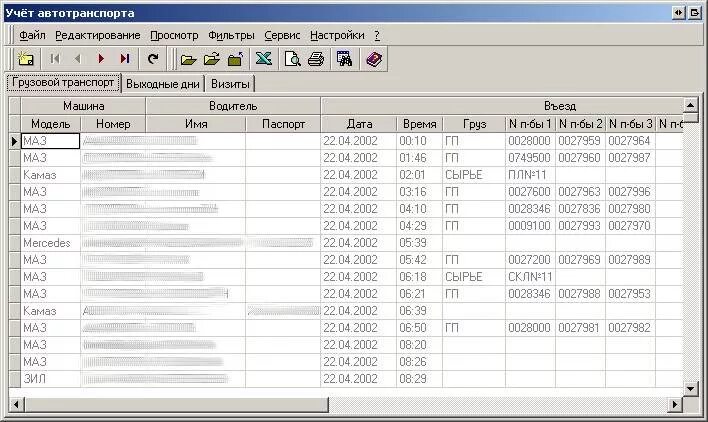Click the horizontal scrollbar right arrow

[x=675, y=404]
